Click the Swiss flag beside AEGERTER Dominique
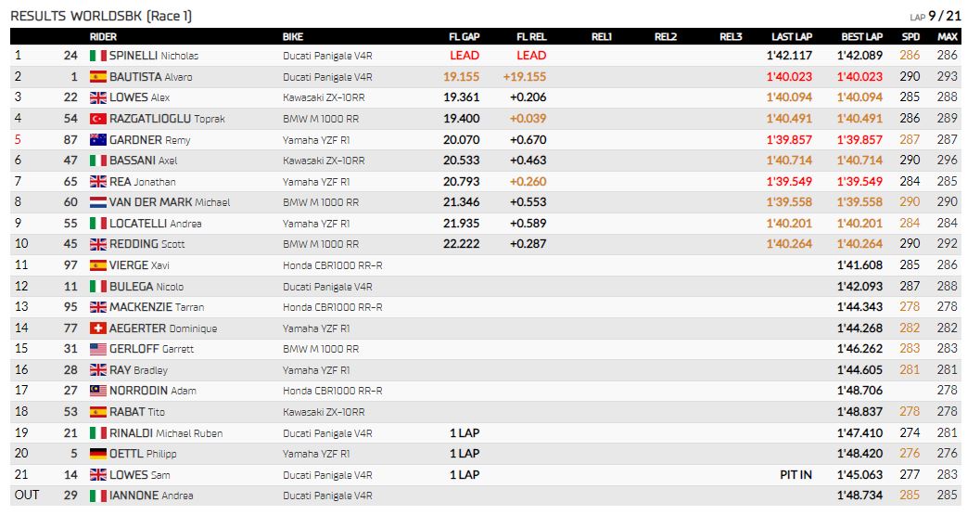Screen dimensions: 980x515 [x=98, y=328]
